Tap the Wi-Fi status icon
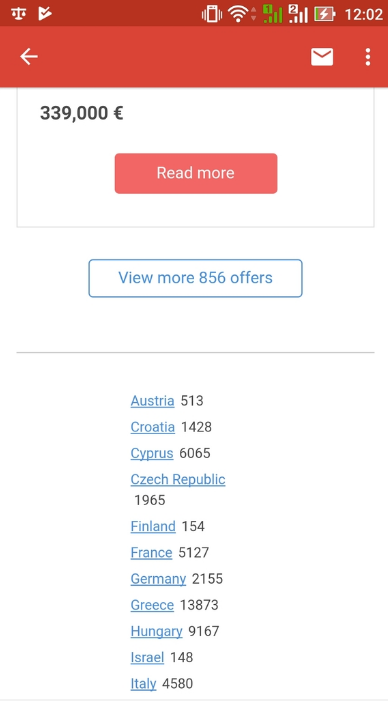The image size is (388, 701). tap(238, 14)
